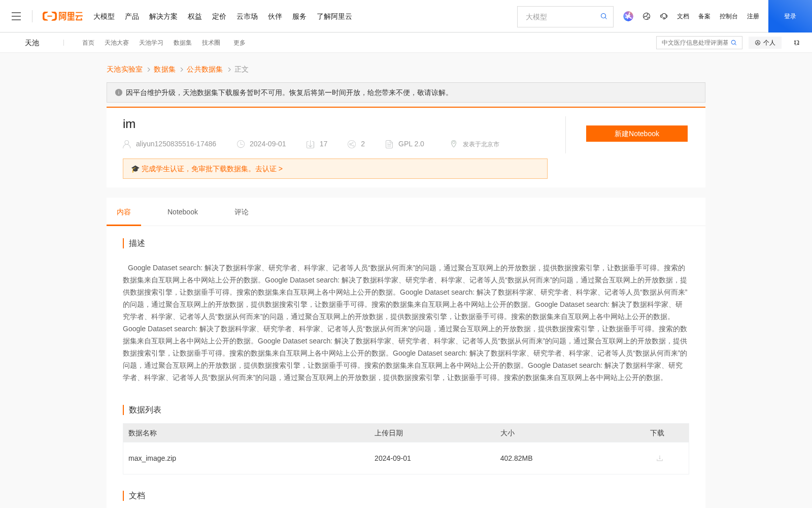Click the student verification 去认证 link
Viewport: 812px width, 508px height.
pyautogui.click(x=268, y=169)
